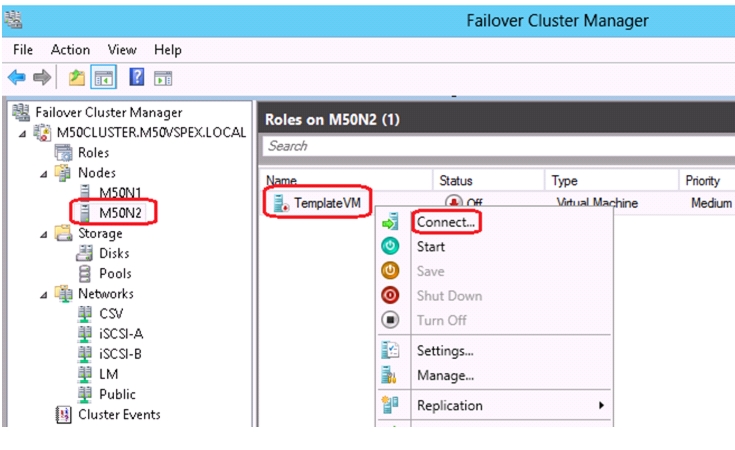Sort by the Priority column header
Image resolution: width=735 pixels, height=450 pixels.
[x=706, y=180]
